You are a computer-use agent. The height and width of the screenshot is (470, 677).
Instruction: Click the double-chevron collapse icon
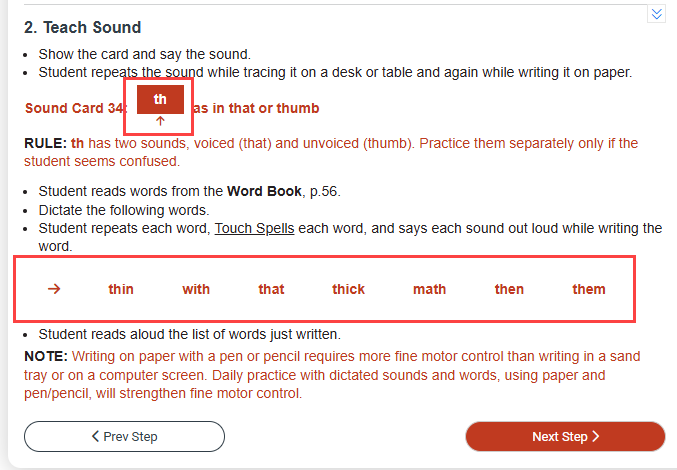tap(656, 14)
